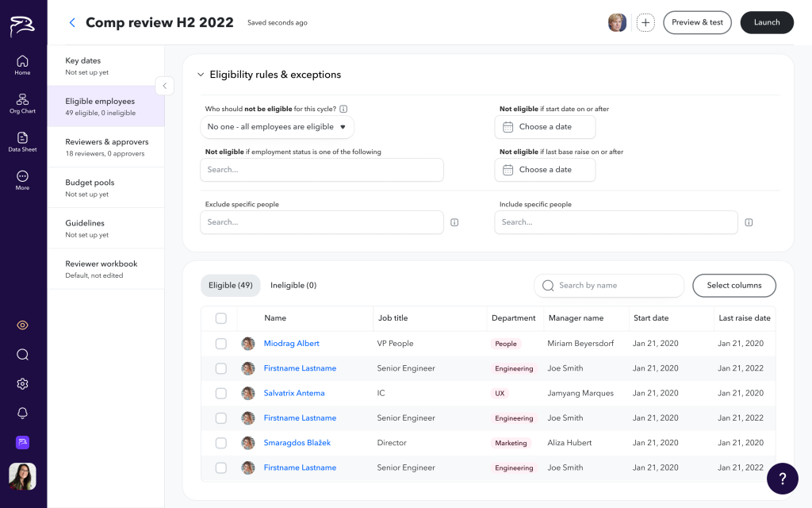This screenshot has width=812, height=508.
Task: Collapse Eligibility rules & exceptions section
Action: click(201, 75)
